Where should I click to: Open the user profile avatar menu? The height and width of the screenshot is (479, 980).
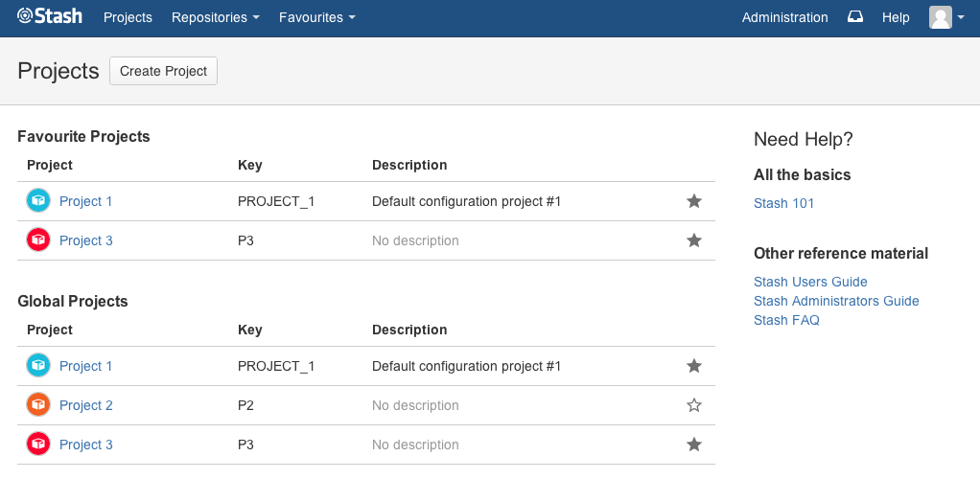coord(945,17)
